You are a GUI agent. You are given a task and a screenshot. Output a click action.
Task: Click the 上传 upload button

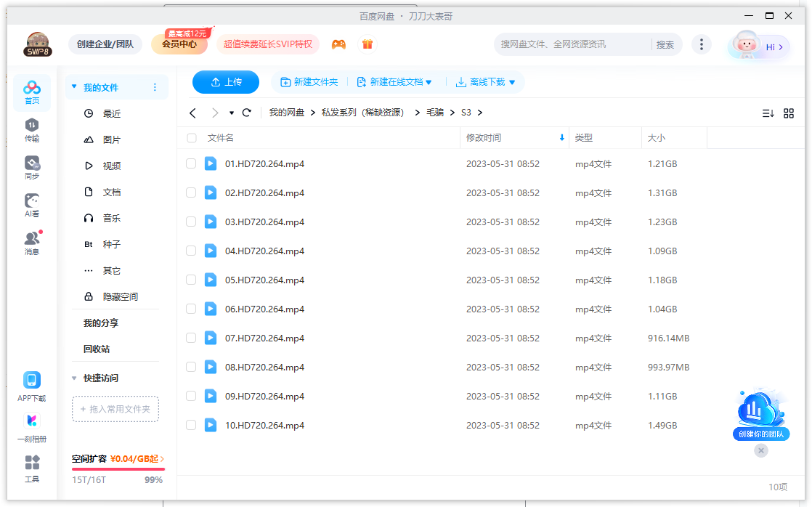226,82
